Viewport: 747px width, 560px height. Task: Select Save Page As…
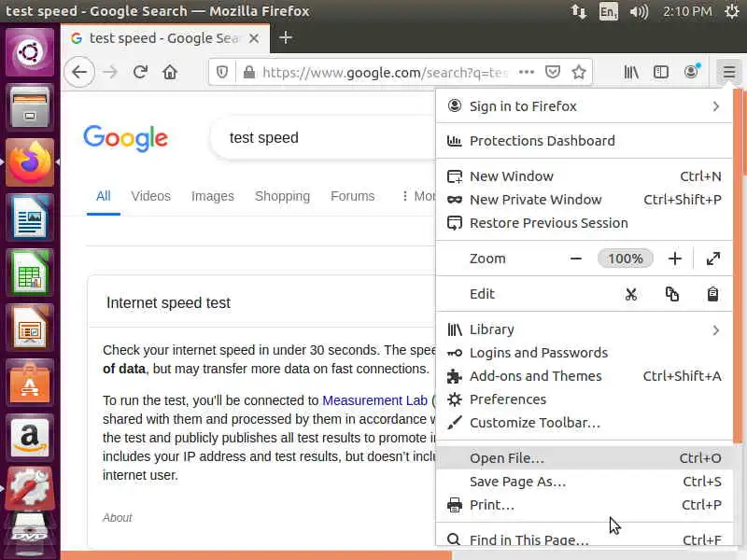coord(585,482)
